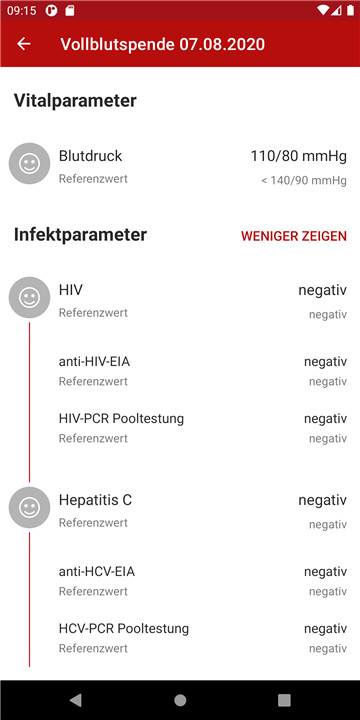Tap the Infektparameter section heading
This screenshot has height=720, width=360.
pos(80,235)
